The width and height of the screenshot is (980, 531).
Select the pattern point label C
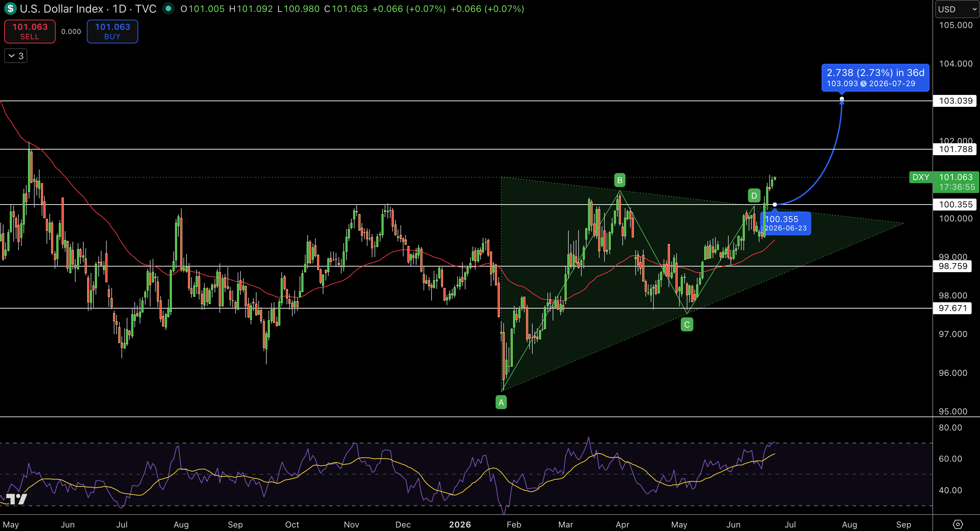click(x=687, y=325)
